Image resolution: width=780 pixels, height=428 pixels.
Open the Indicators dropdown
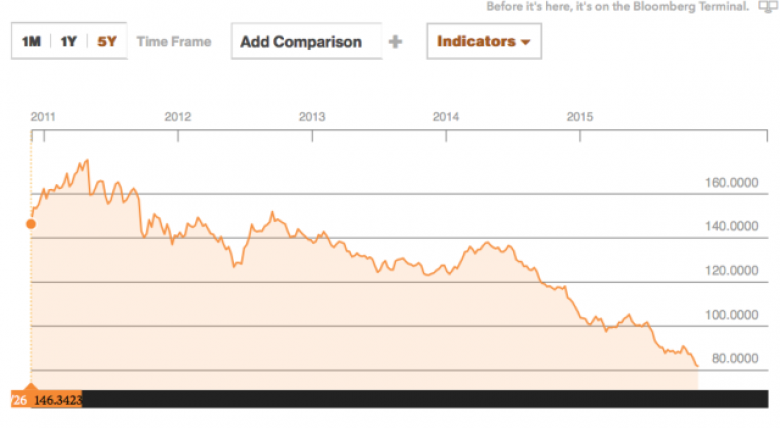[483, 42]
